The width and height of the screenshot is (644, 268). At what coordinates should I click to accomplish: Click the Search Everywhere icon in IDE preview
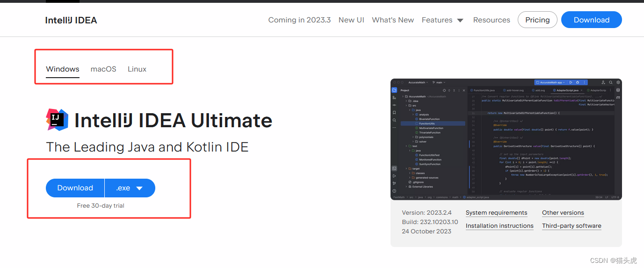pos(611,82)
